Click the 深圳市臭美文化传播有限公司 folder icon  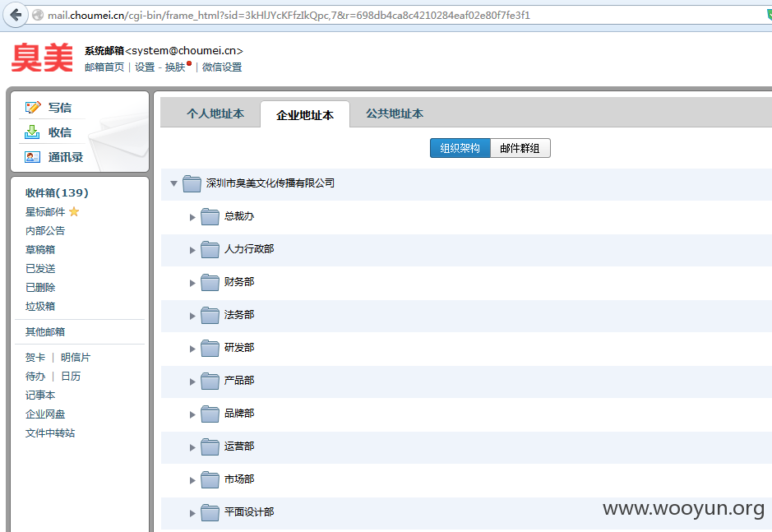coord(192,183)
